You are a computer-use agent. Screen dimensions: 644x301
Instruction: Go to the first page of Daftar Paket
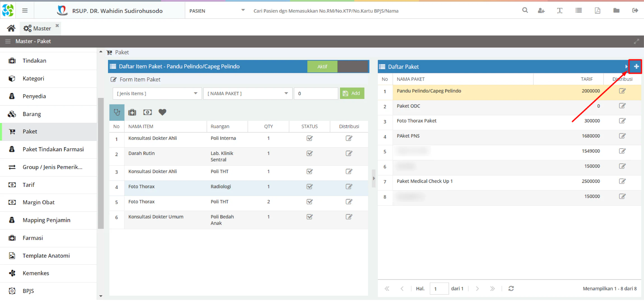click(x=387, y=288)
